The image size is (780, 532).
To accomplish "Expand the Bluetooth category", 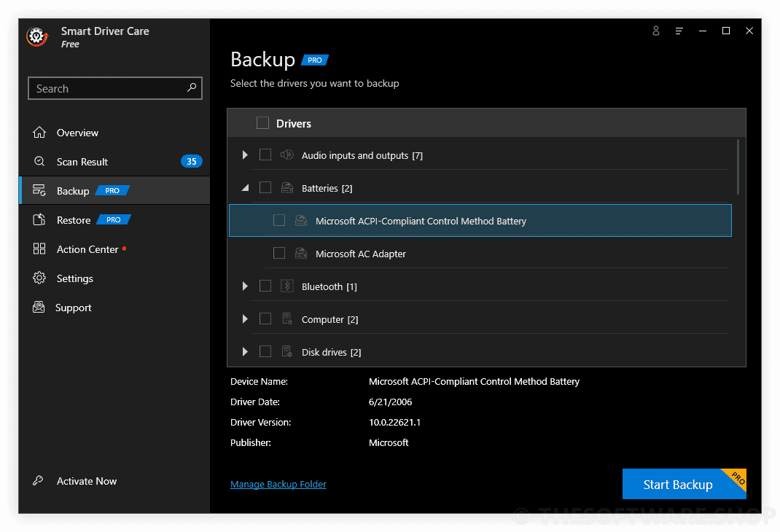I will 245,286.
